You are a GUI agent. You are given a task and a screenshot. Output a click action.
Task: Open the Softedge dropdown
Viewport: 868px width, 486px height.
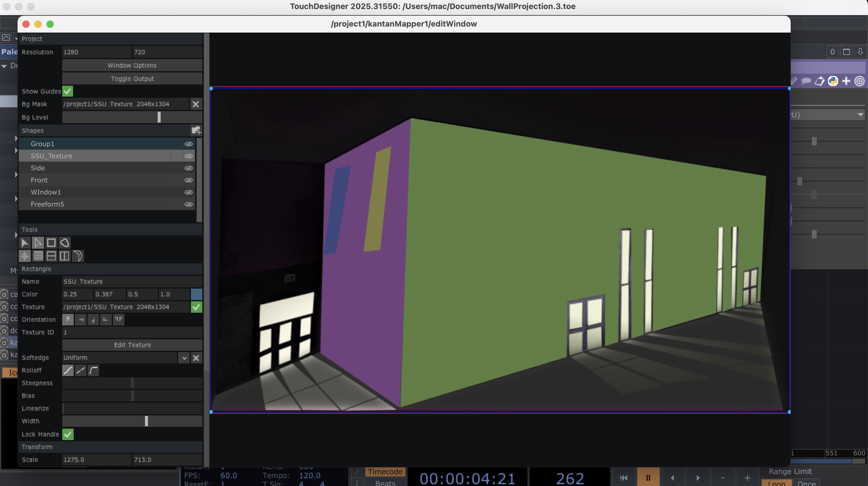pyautogui.click(x=184, y=358)
